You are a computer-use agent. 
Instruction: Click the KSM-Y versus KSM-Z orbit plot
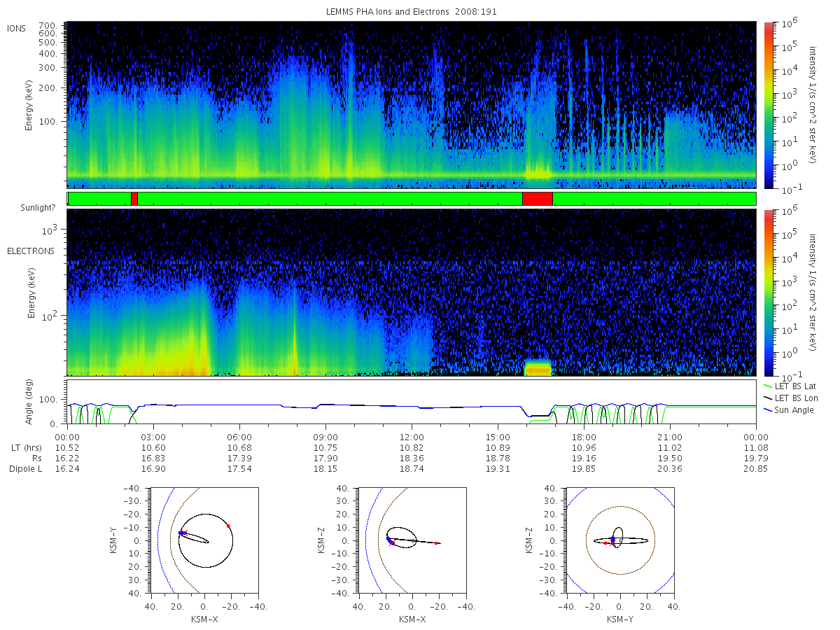620,540
